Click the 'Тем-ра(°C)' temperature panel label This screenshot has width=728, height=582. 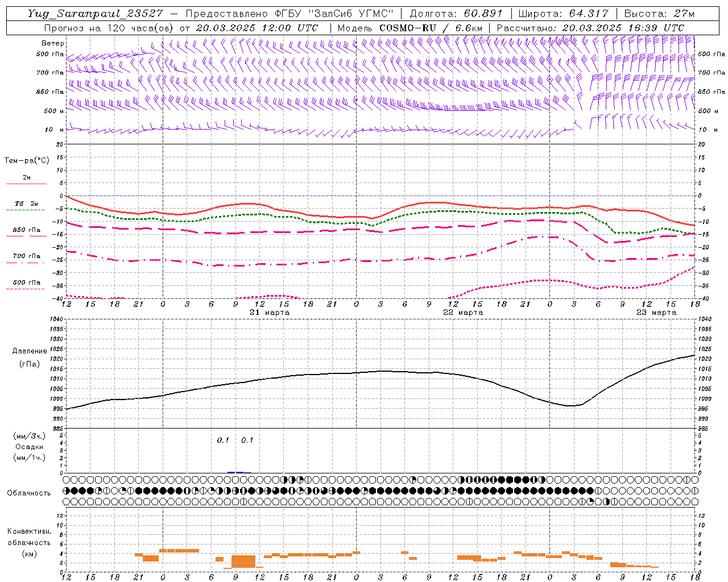coord(27,161)
